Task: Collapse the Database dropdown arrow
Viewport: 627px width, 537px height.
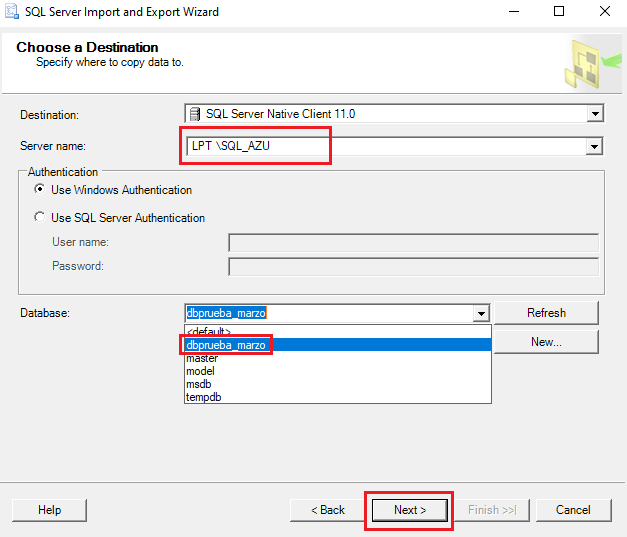Action: [481, 313]
